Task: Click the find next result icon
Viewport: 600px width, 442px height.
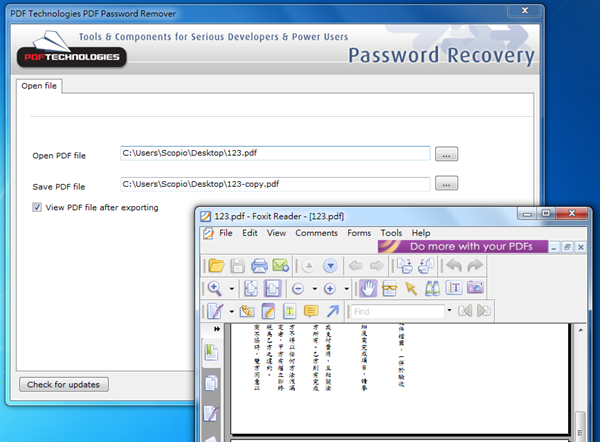Action: pos(484,311)
